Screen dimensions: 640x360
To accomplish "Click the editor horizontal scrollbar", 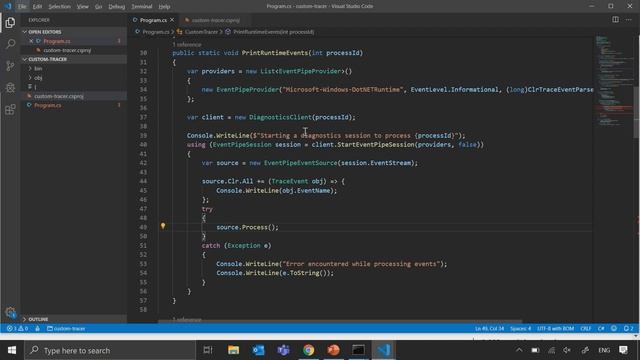I will [x=340, y=321].
